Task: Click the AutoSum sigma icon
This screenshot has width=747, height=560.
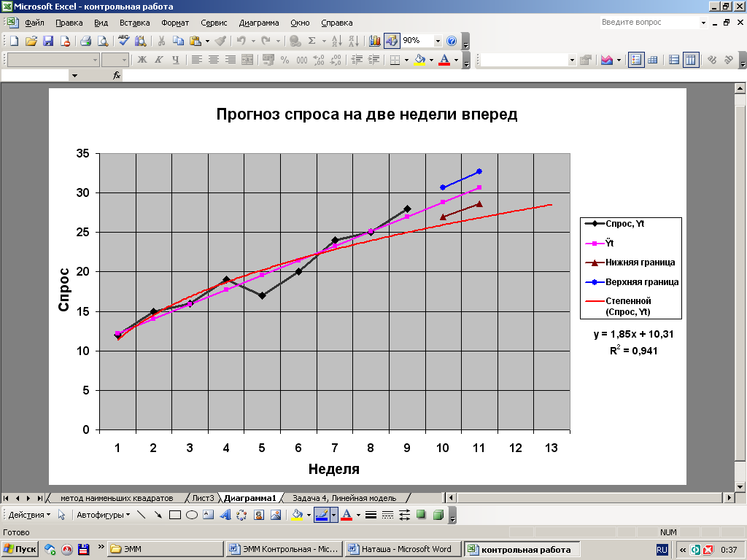Action: coord(312,42)
